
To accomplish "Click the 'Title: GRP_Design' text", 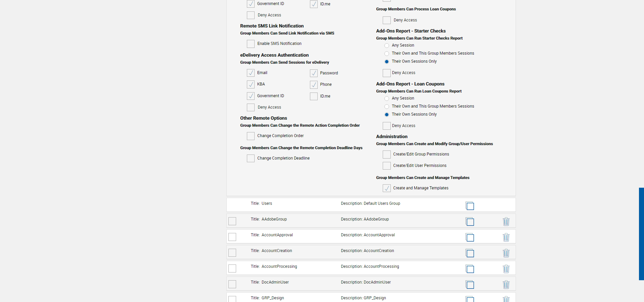I will click(x=267, y=298).
